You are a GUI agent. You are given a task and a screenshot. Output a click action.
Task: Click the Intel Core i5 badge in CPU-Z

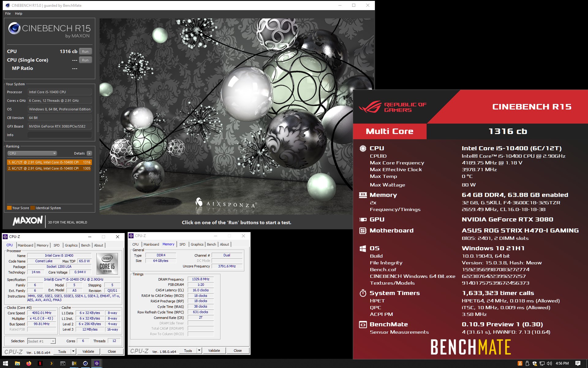coord(107,263)
